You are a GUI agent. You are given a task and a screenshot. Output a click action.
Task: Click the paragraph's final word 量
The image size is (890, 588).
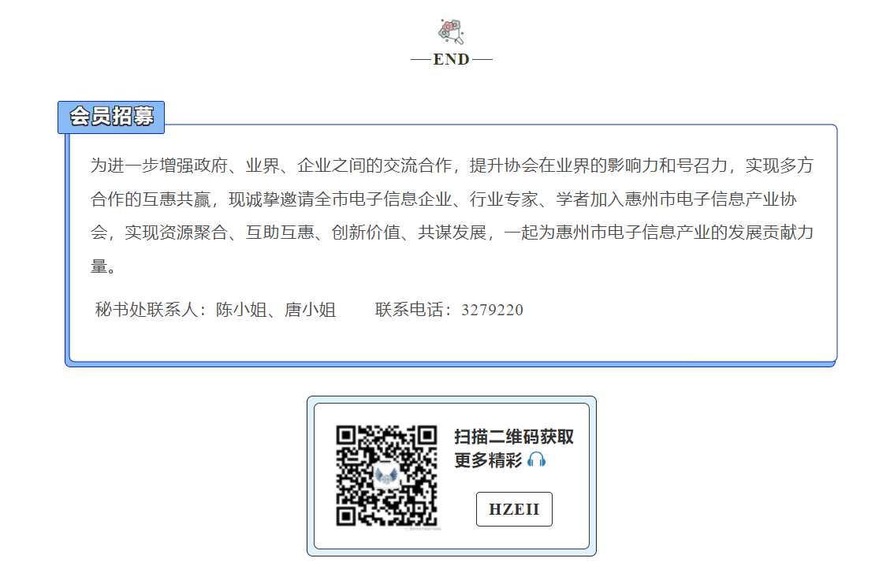tap(99, 267)
